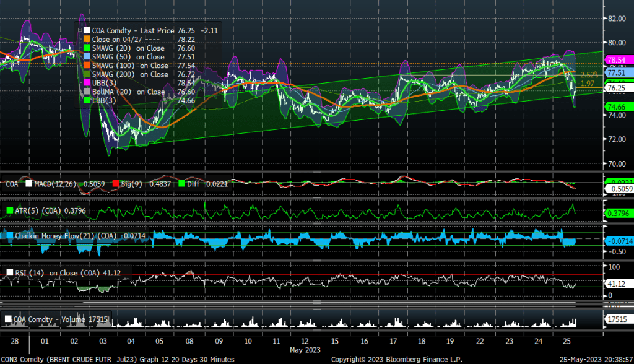Click the white COA Comdty Volume swatch

(8, 319)
